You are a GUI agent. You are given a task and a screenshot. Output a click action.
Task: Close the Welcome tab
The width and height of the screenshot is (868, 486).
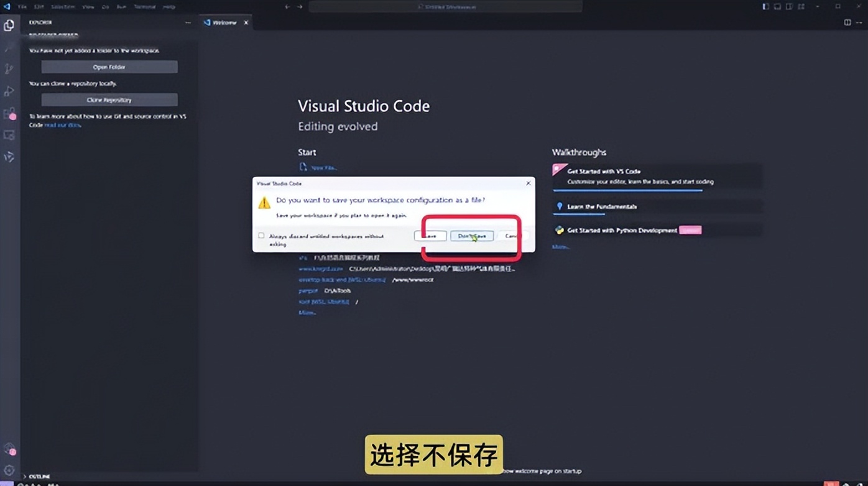(x=246, y=23)
